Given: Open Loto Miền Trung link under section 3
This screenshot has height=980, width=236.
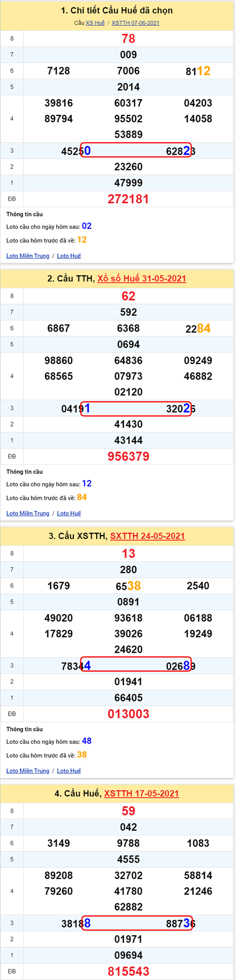Looking at the screenshot, I should (x=28, y=771).
